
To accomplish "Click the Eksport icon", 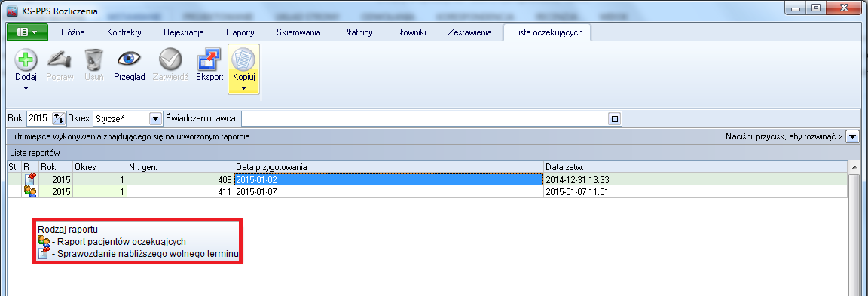I will click(209, 60).
